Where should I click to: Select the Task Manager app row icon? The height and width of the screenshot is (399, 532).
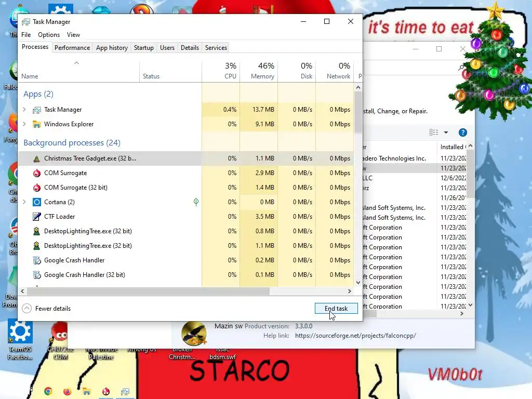click(37, 110)
